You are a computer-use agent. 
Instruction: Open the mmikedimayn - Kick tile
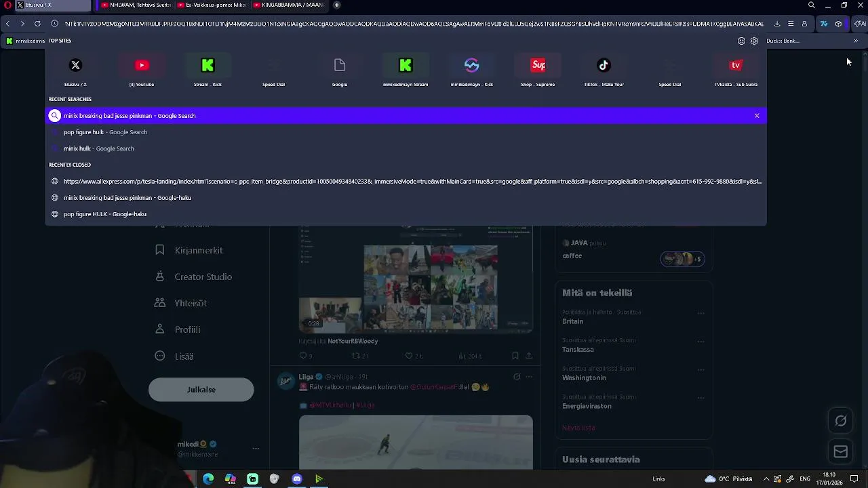472,71
